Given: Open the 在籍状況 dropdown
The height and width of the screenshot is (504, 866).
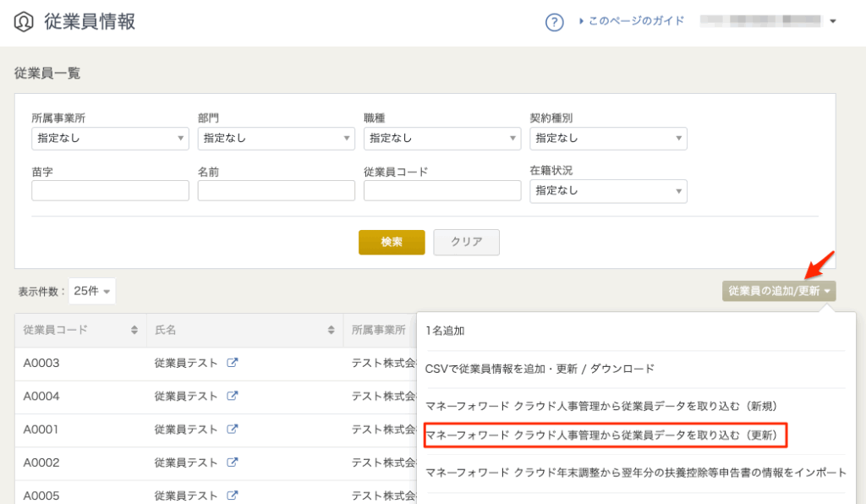Looking at the screenshot, I should click(608, 191).
